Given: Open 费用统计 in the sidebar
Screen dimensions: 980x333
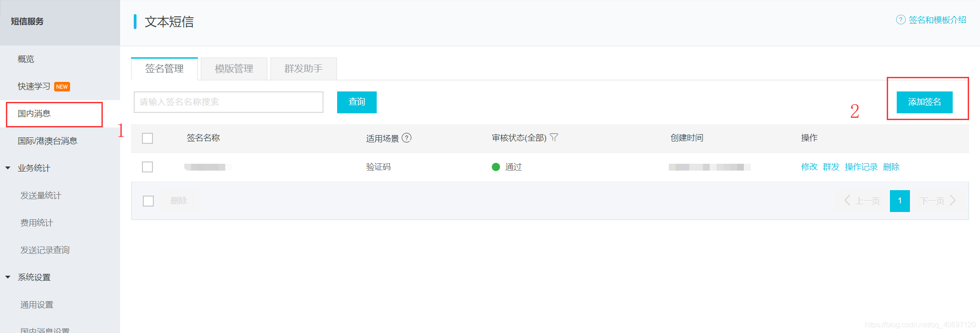Looking at the screenshot, I should (36, 223).
